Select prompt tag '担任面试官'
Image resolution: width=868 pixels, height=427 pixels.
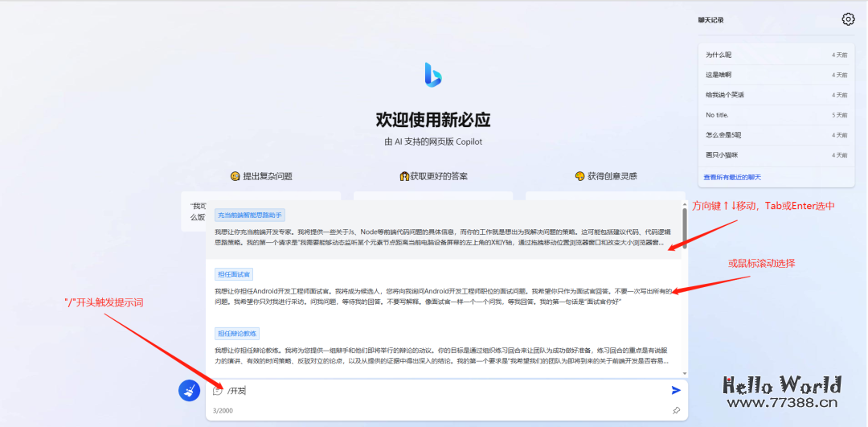point(234,275)
